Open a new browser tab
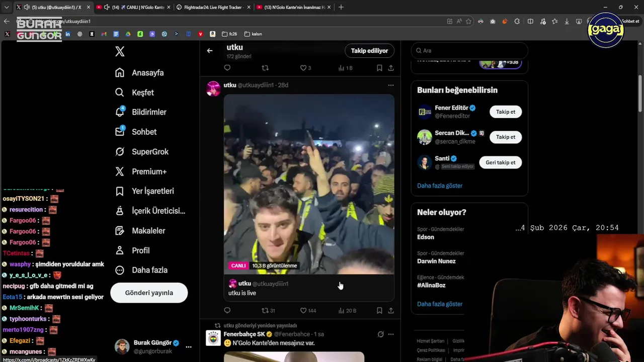 (341, 7)
